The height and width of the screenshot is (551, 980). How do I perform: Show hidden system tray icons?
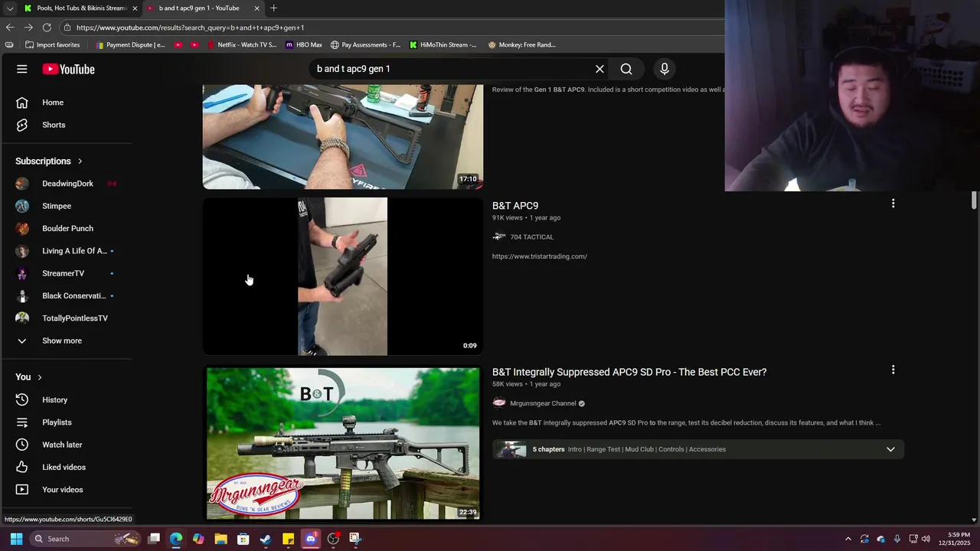click(x=848, y=539)
